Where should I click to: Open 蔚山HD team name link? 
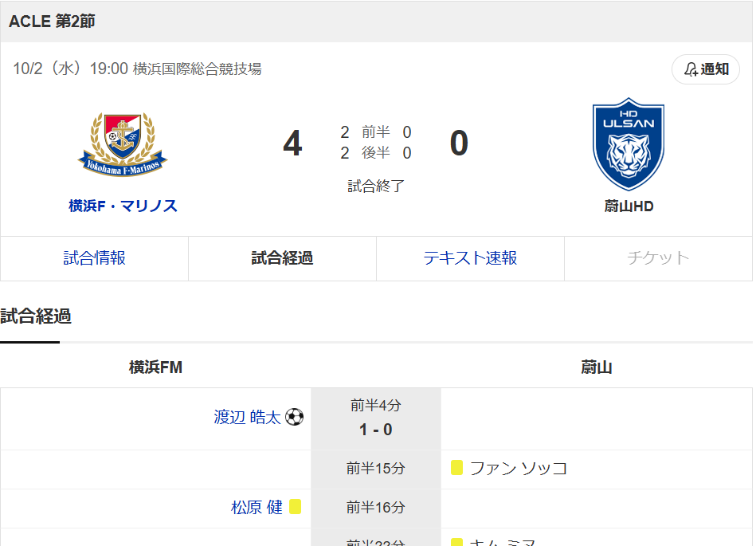point(629,206)
